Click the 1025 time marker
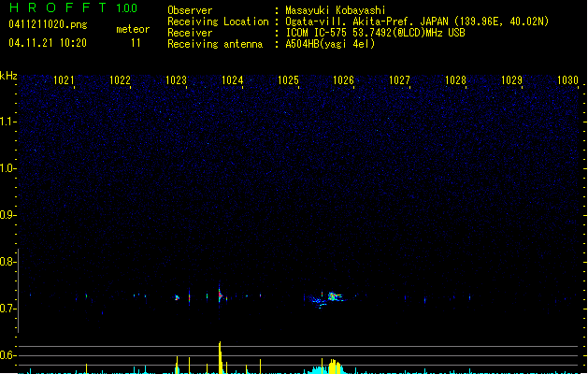Image resolution: width=588 pixels, height=374 pixels. [x=288, y=80]
